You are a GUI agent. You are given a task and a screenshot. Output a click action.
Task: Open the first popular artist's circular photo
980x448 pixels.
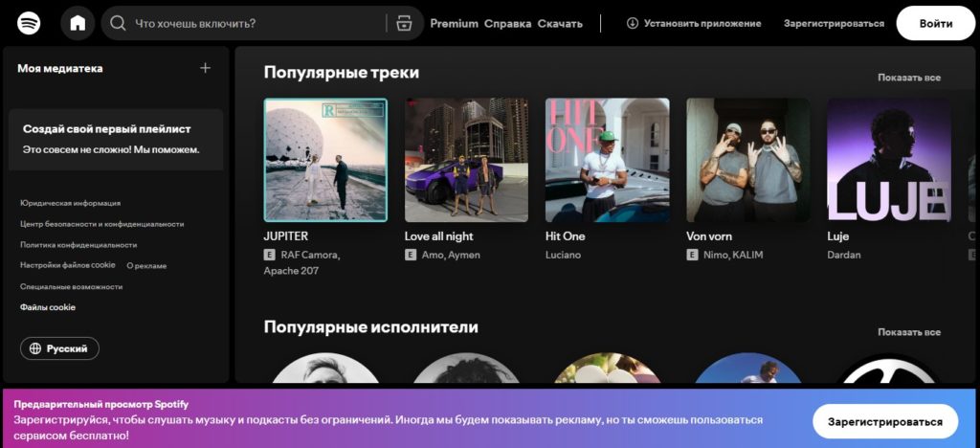pyautogui.click(x=325, y=368)
